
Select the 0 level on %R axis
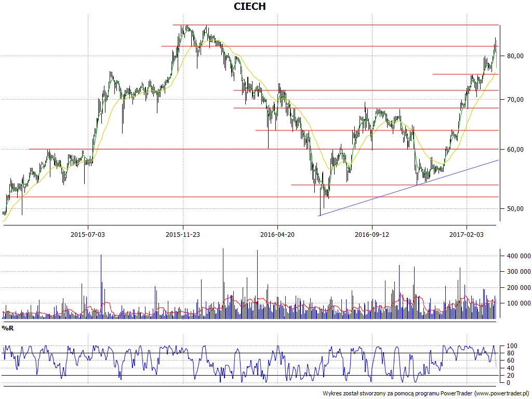coord(508,383)
